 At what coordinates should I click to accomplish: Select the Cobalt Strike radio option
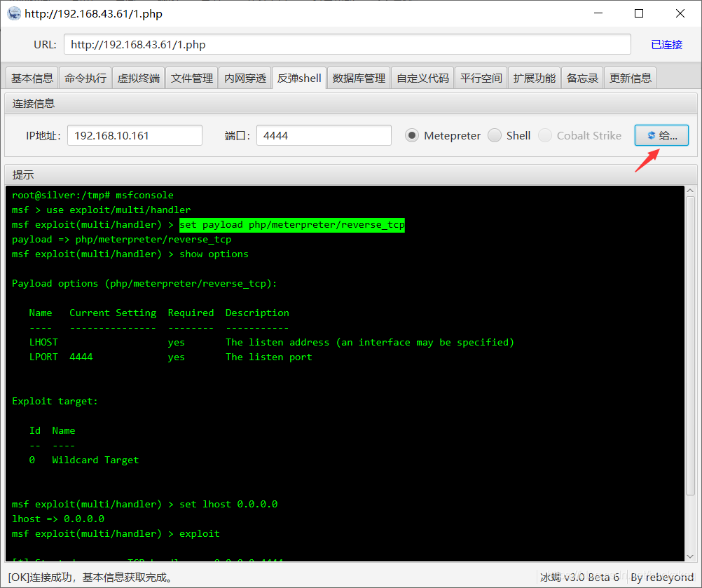coord(580,135)
